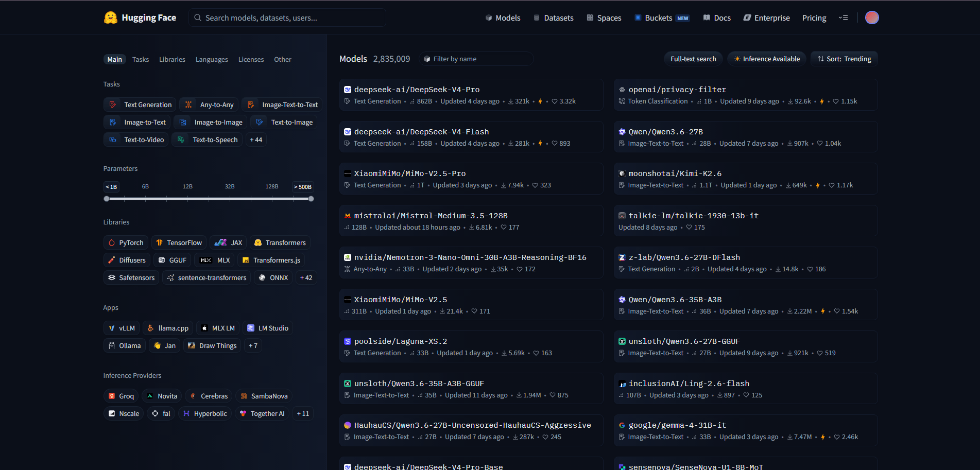Screen dimensions: 980x470
Task: Toggle the GGUF library filter
Action: pyautogui.click(x=173, y=260)
